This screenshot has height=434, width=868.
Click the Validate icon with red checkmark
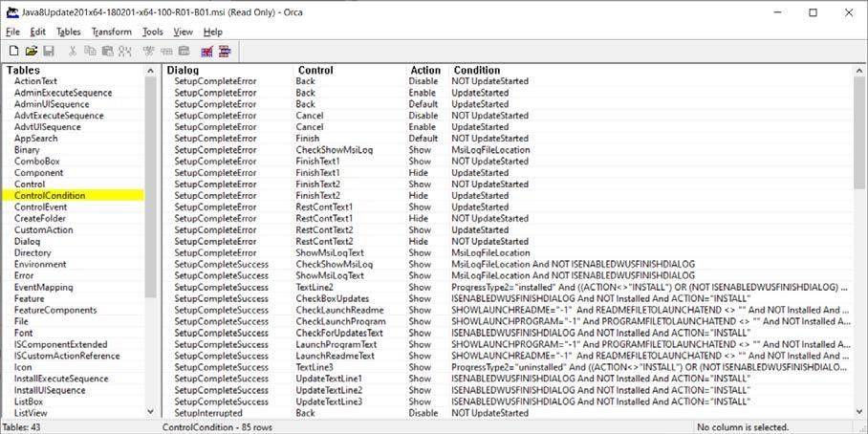point(207,52)
